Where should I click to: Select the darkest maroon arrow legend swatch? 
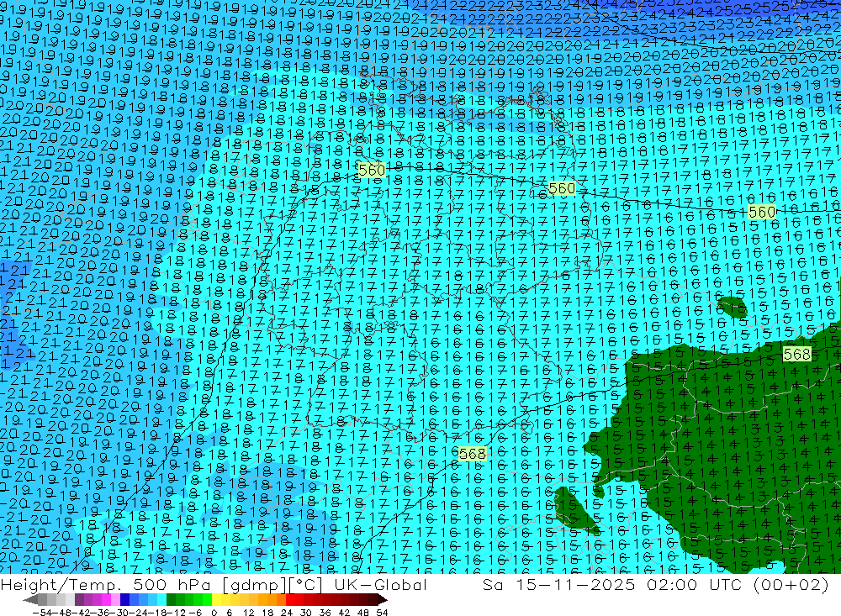[383, 600]
